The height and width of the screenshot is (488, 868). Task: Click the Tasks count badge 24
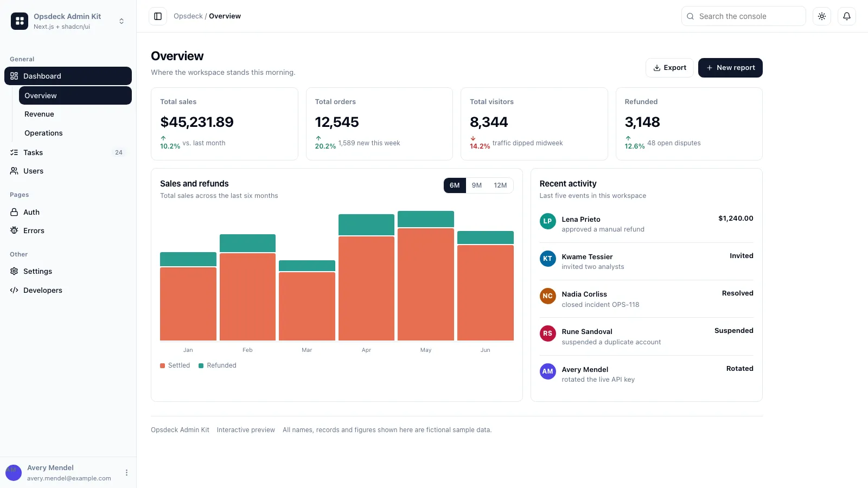tap(119, 152)
